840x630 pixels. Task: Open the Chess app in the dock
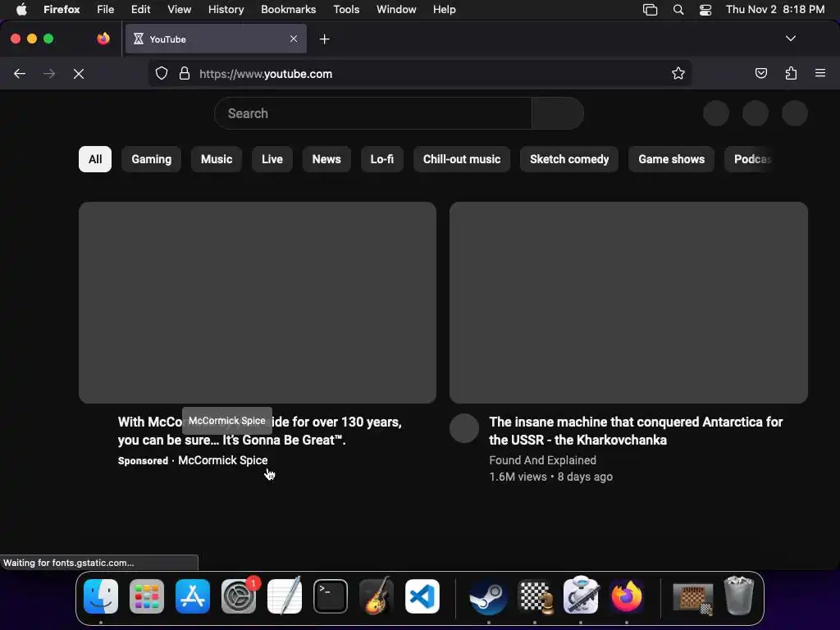click(x=536, y=596)
